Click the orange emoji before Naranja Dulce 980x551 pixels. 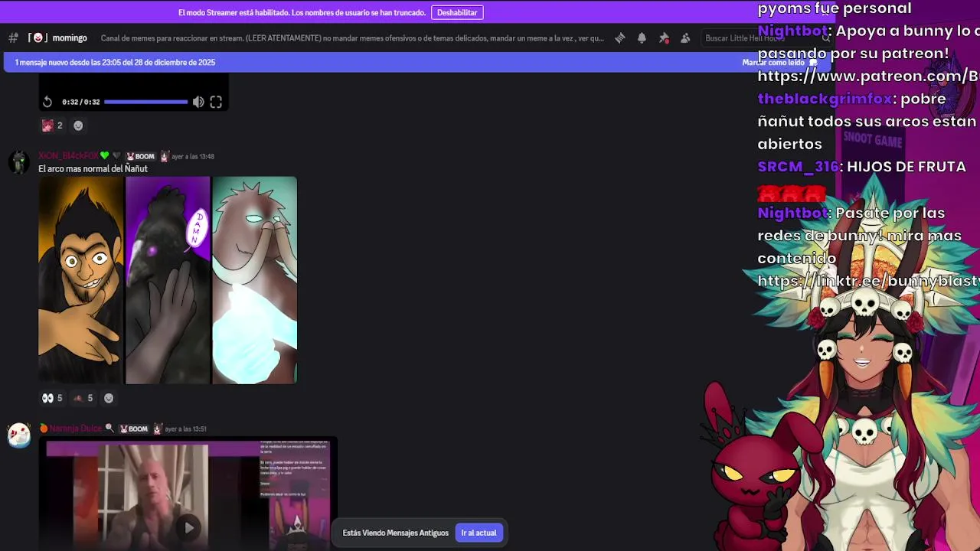(x=44, y=429)
